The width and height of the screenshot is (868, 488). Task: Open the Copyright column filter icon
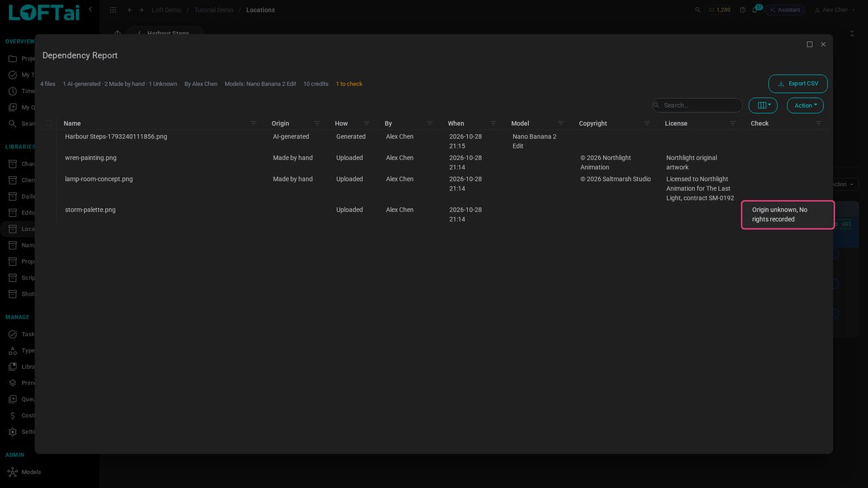click(x=647, y=123)
